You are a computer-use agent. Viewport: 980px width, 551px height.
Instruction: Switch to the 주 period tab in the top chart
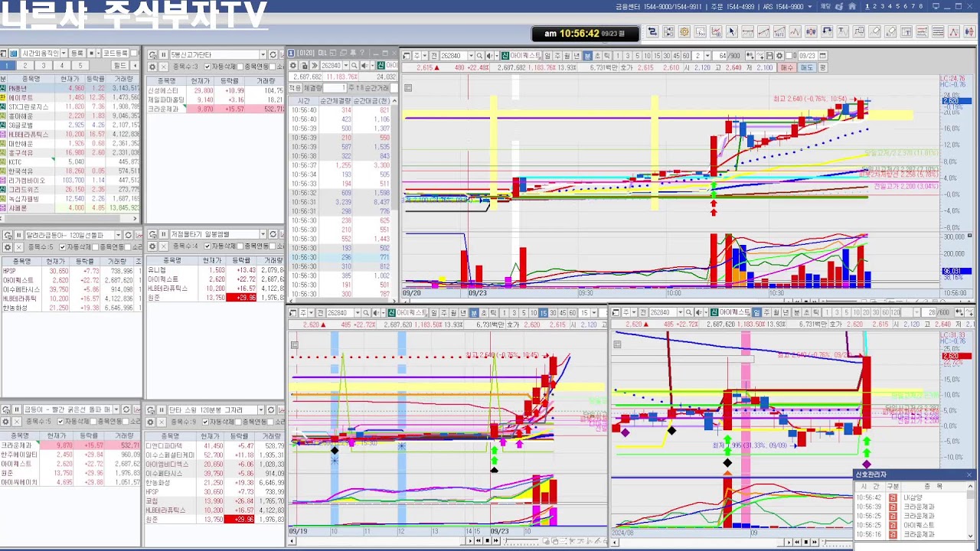click(557, 56)
